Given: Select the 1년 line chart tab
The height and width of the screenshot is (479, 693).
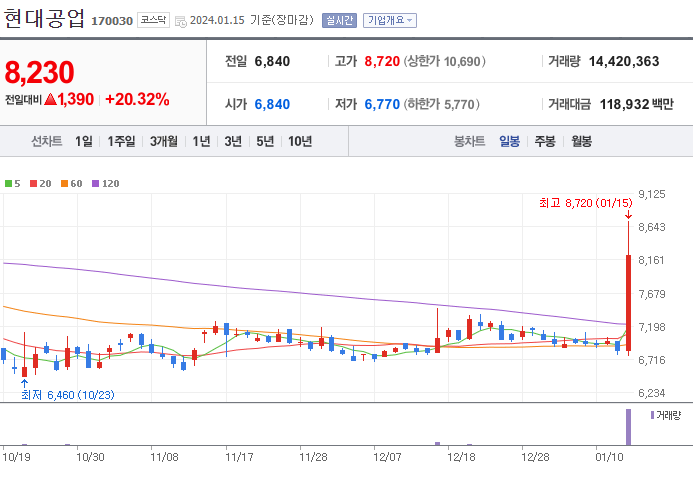Looking at the screenshot, I should (201, 141).
